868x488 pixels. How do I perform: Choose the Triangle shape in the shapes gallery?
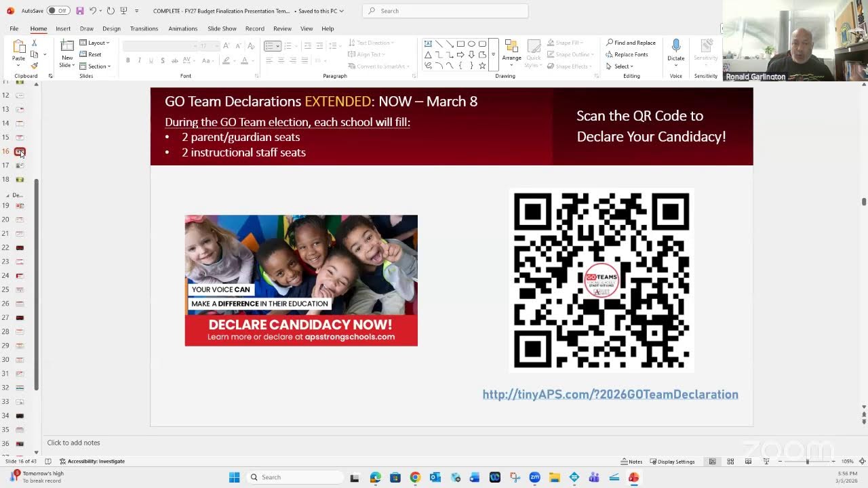tap(428, 55)
